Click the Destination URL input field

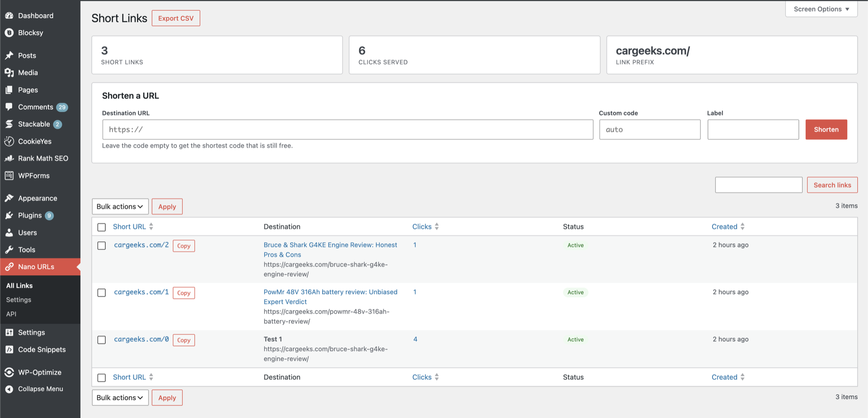(x=348, y=129)
